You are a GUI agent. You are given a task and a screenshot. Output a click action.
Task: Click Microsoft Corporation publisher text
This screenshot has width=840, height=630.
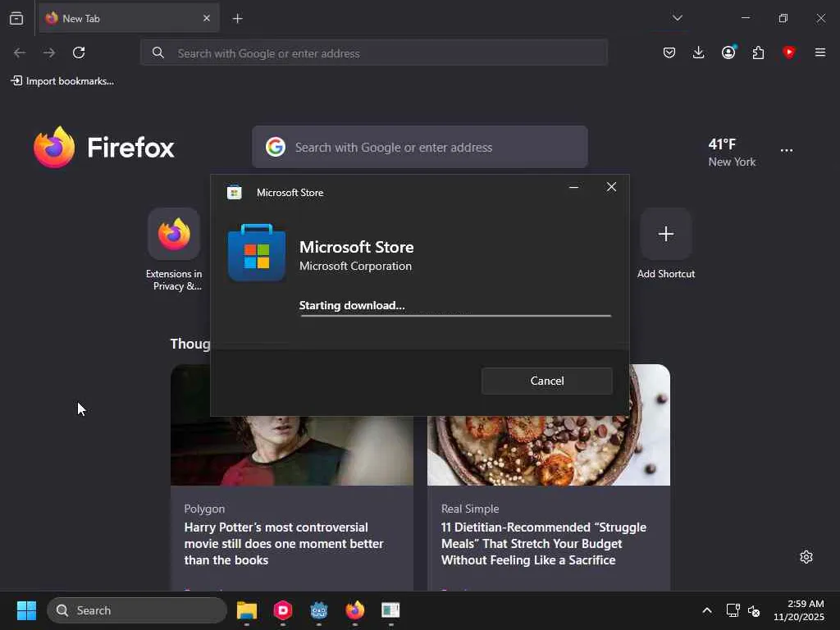(x=356, y=267)
